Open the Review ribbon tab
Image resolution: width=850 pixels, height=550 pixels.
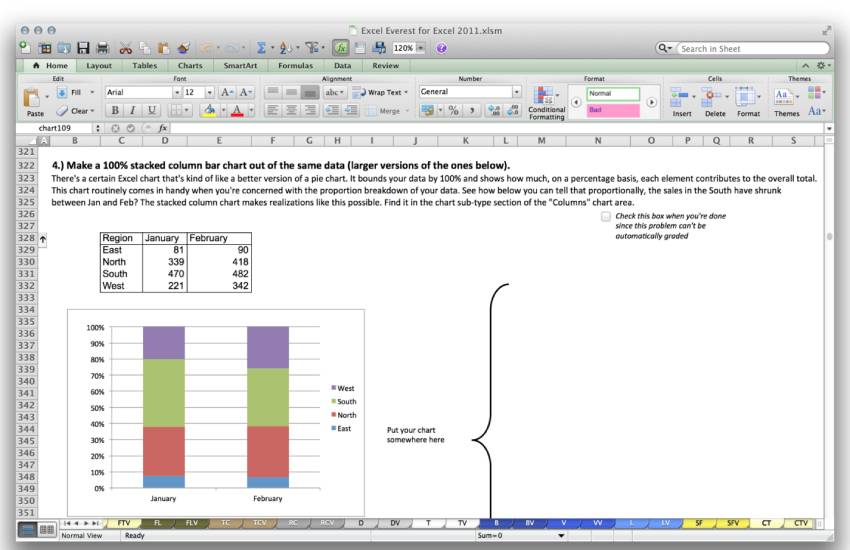coord(385,66)
